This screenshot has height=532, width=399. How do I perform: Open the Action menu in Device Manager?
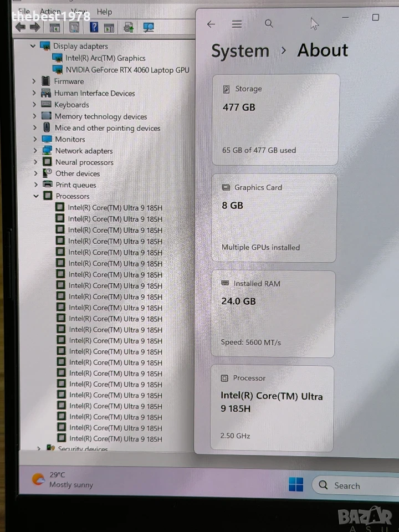tap(50, 12)
